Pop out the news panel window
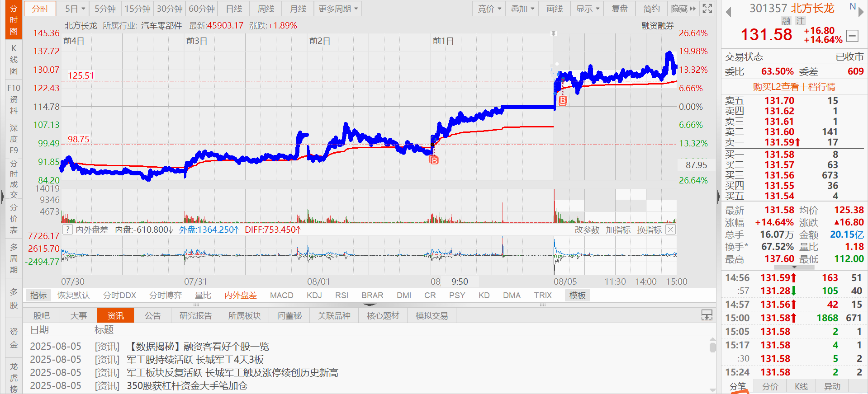This screenshot has width=868, height=394. coord(707,315)
